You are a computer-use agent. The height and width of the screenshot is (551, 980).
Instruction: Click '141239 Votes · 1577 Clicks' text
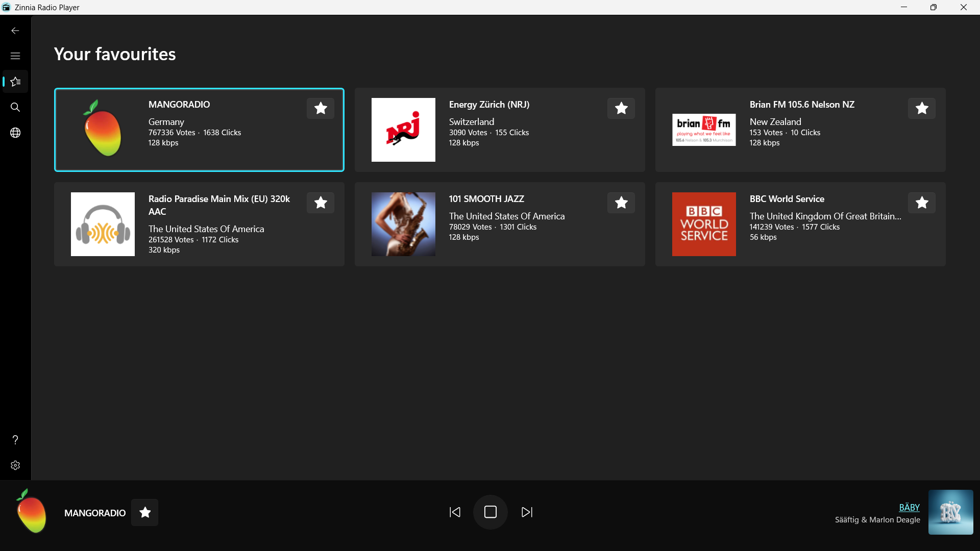pos(795,227)
